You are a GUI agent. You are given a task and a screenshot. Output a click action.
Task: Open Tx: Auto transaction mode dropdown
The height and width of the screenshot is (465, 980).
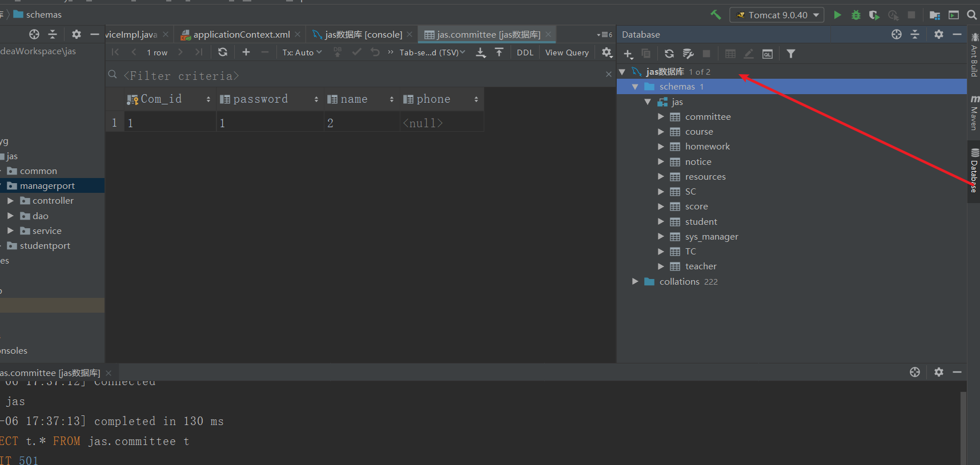302,52
